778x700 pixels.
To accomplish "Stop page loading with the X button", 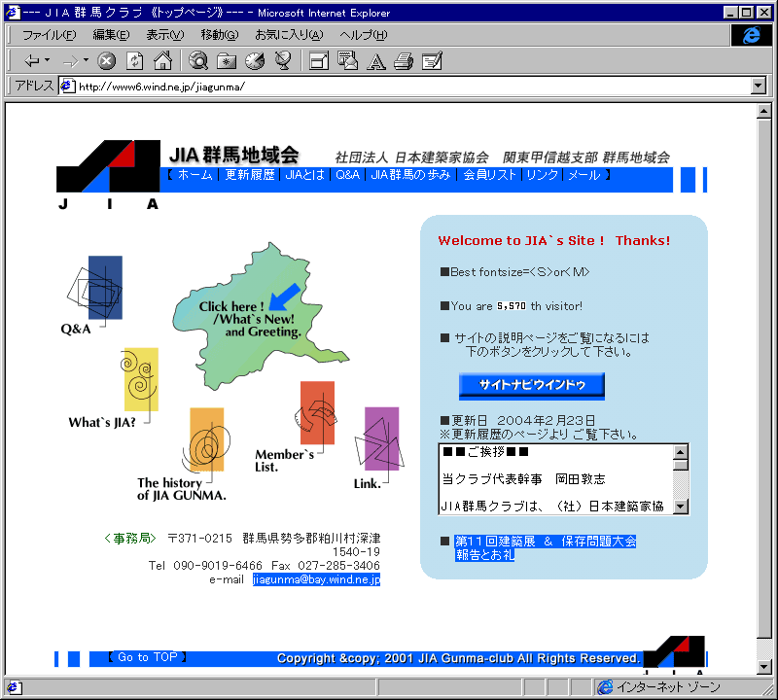I will pyautogui.click(x=106, y=61).
